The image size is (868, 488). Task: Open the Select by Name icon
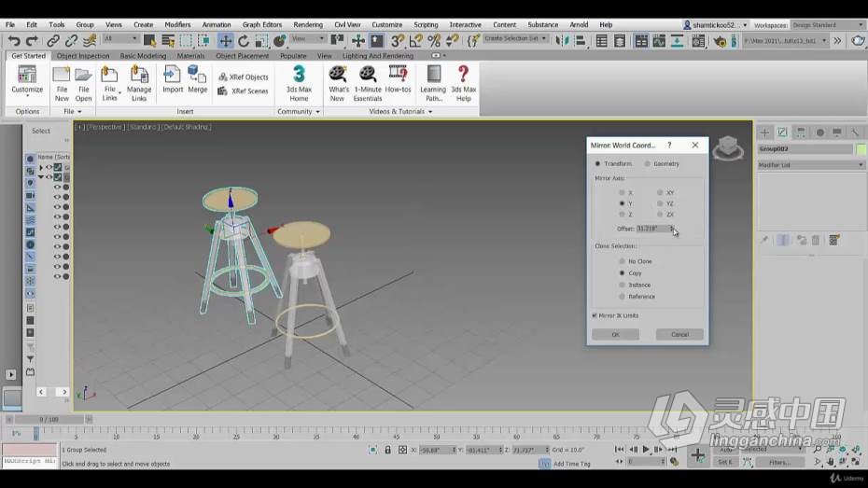coord(168,40)
